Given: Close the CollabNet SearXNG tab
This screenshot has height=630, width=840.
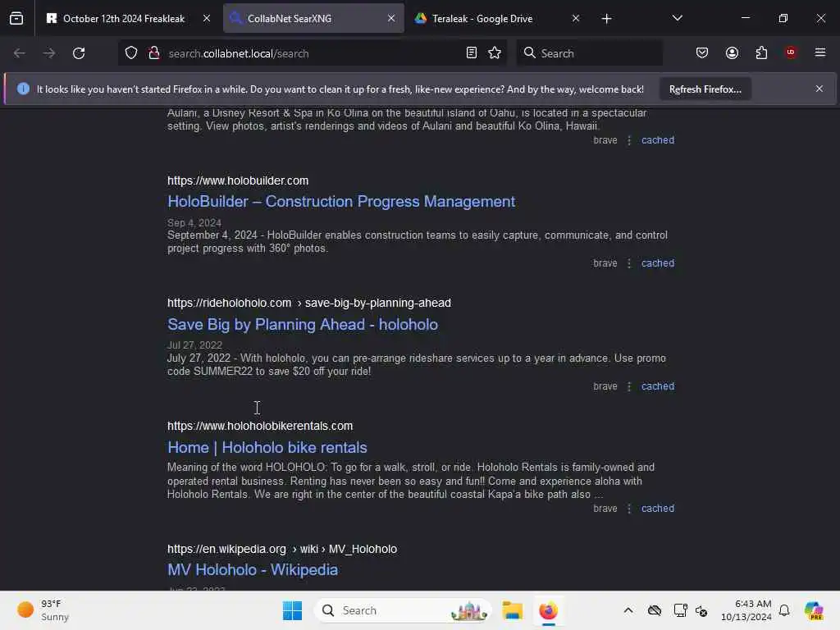Looking at the screenshot, I should click(x=391, y=19).
